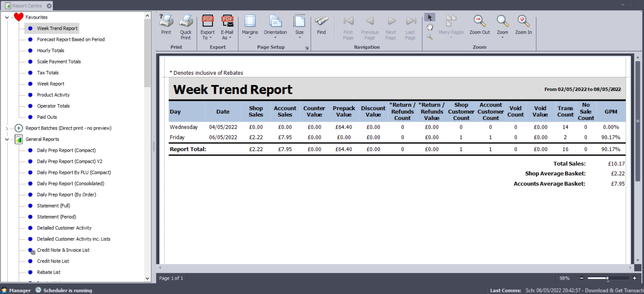The image size is (644, 294).
Task: Click the small magnifier tool icon
Action: click(x=430, y=37)
